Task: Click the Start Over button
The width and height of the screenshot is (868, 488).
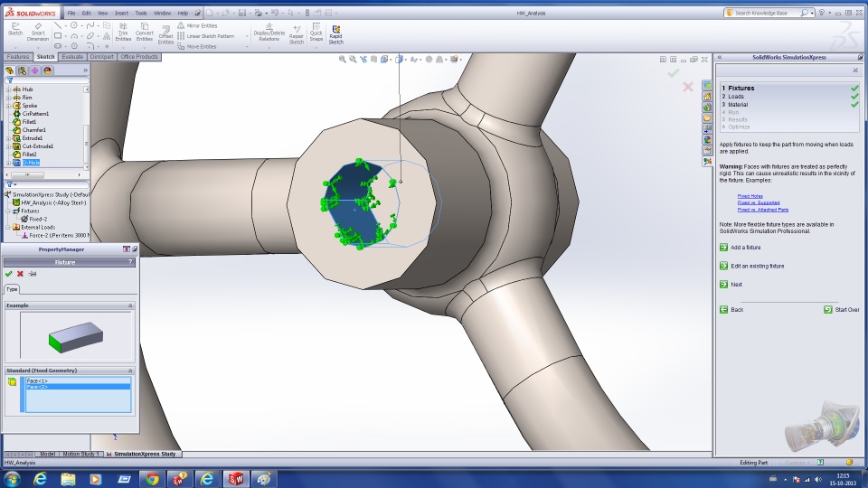Action: coord(842,310)
